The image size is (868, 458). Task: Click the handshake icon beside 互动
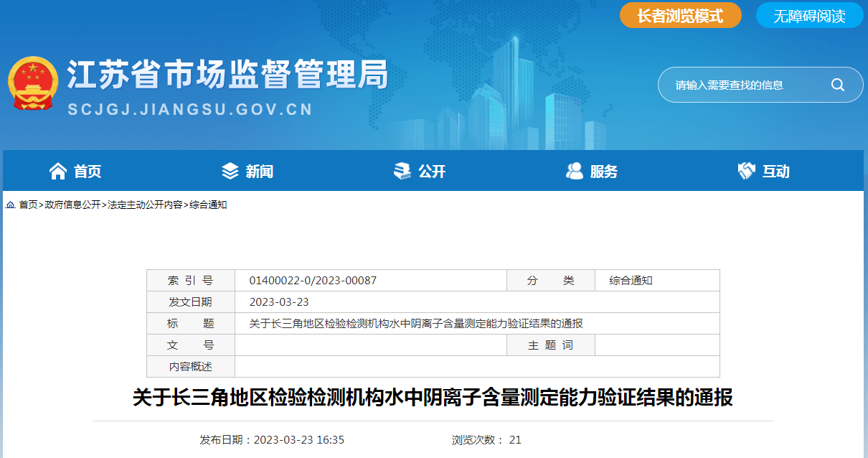pos(747,171)
